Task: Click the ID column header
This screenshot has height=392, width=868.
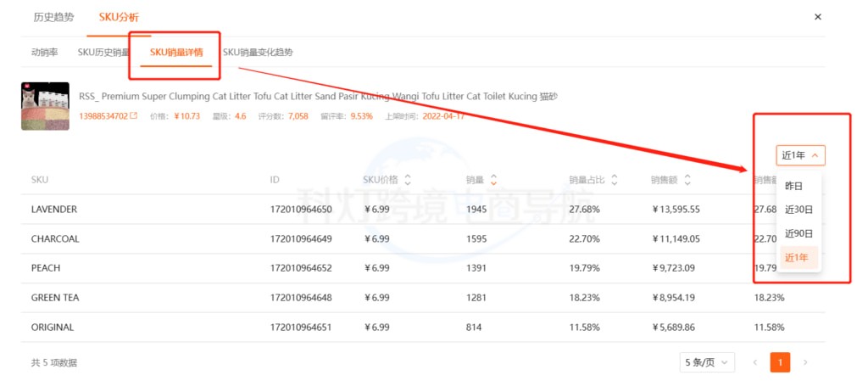Action: [275, 180]
